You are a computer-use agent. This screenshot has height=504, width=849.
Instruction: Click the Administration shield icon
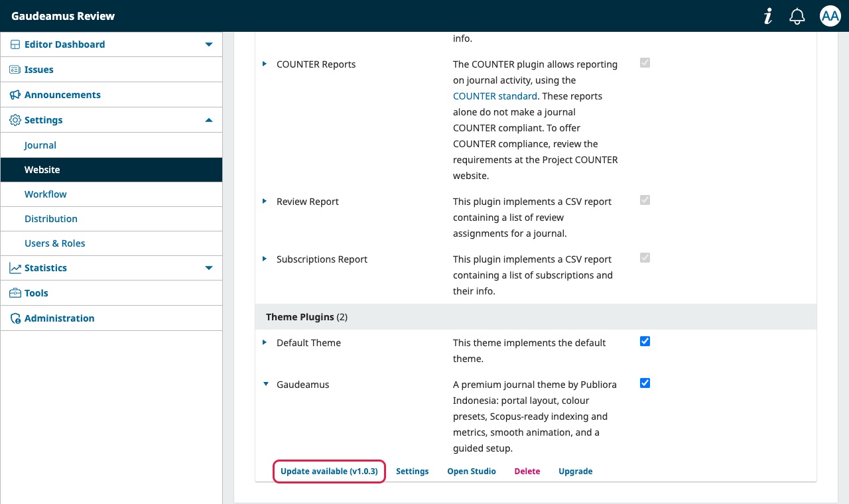15,318
